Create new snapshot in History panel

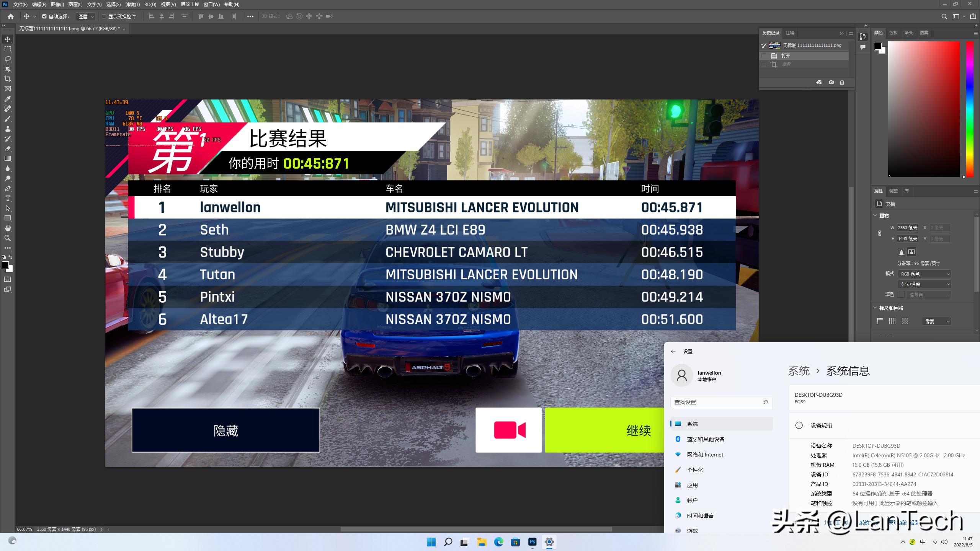[x=831, y=82]
